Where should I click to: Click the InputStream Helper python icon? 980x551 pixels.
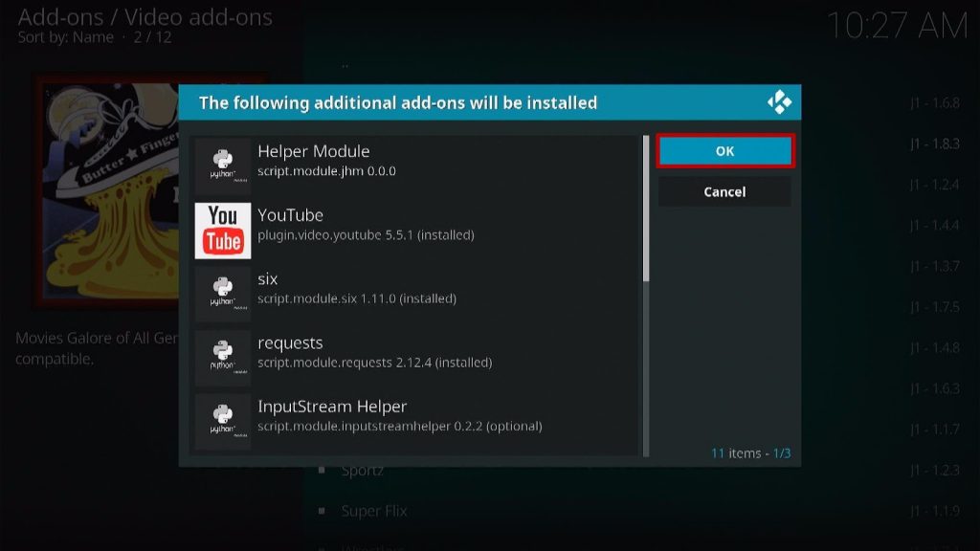tap(222, 422)
